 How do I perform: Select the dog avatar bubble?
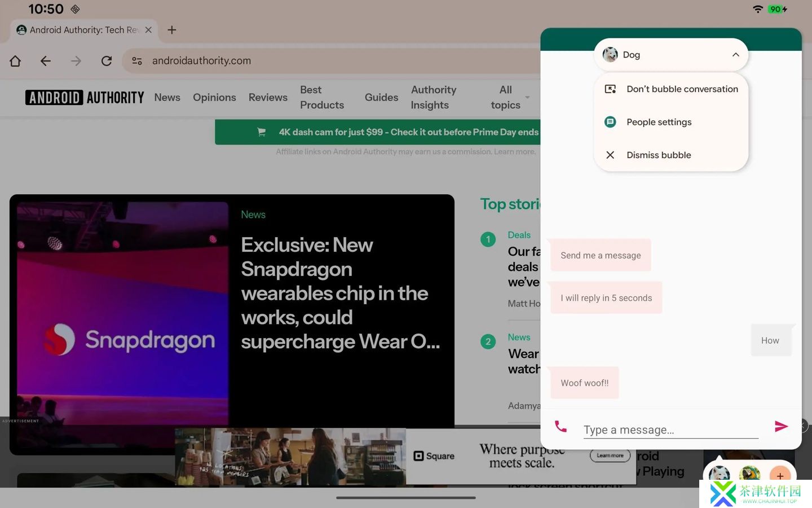click(x=719, y=474)
